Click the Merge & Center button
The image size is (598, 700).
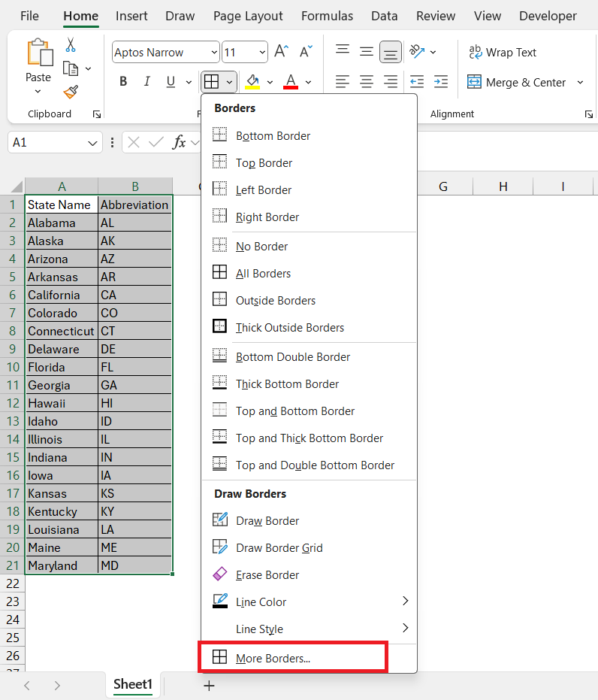[x=516, y=82]
